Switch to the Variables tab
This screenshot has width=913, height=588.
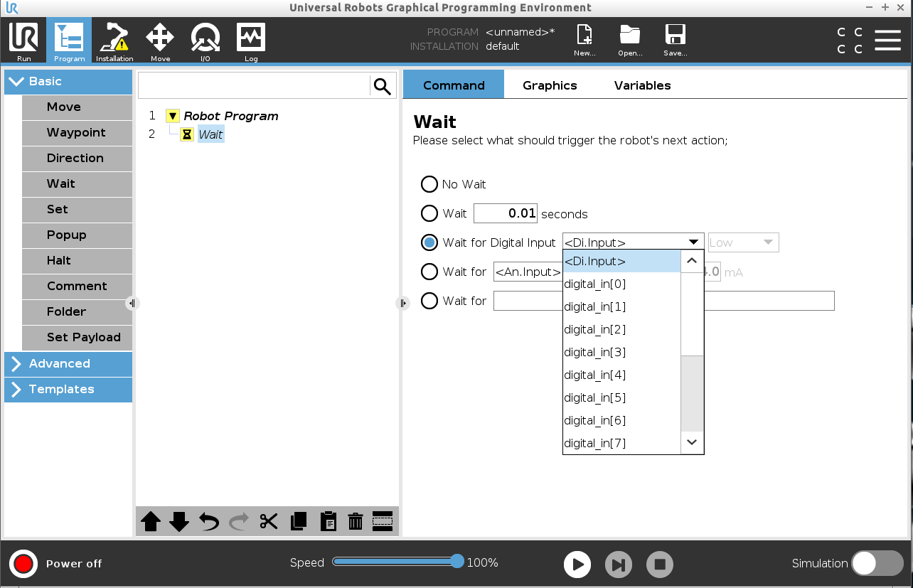coord(642,85)
